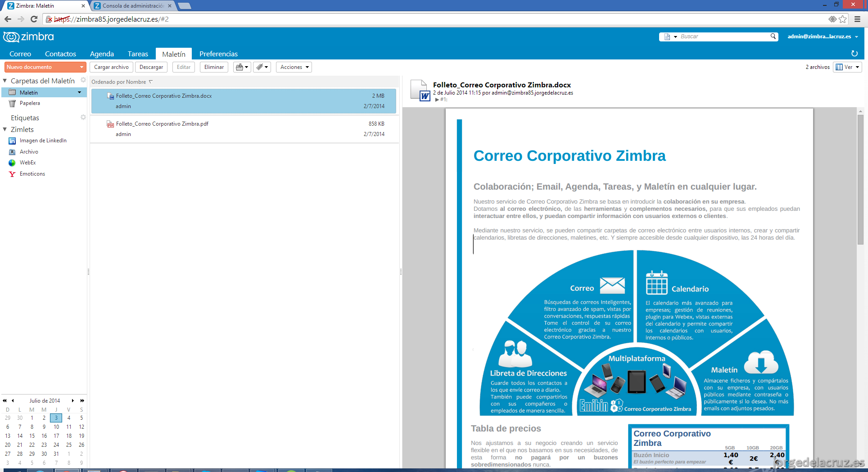Viewport: 868px width, 472px height.
Task: Select day 10 in the mini calendar
Action: 56,427
